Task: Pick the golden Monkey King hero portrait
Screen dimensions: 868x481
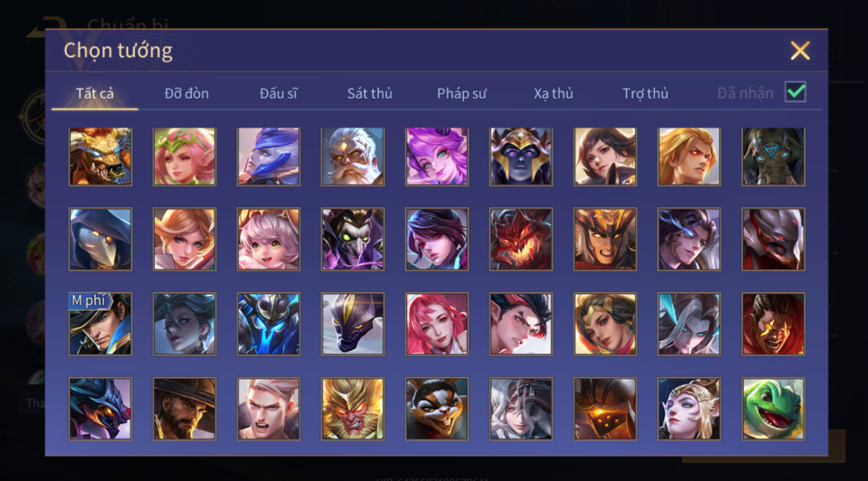Action: (x=352, y=409)
